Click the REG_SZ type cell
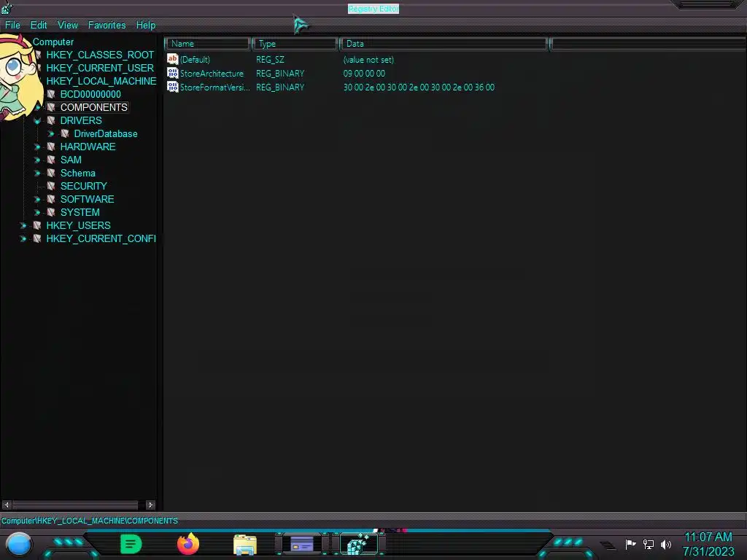This screenshot has height=560, width=747. (x=270, y=60)
